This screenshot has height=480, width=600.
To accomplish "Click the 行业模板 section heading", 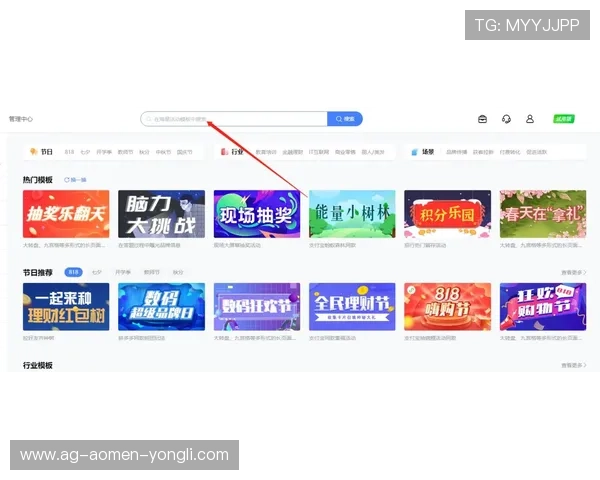I will pyautogui.click(x=38, y=365).
